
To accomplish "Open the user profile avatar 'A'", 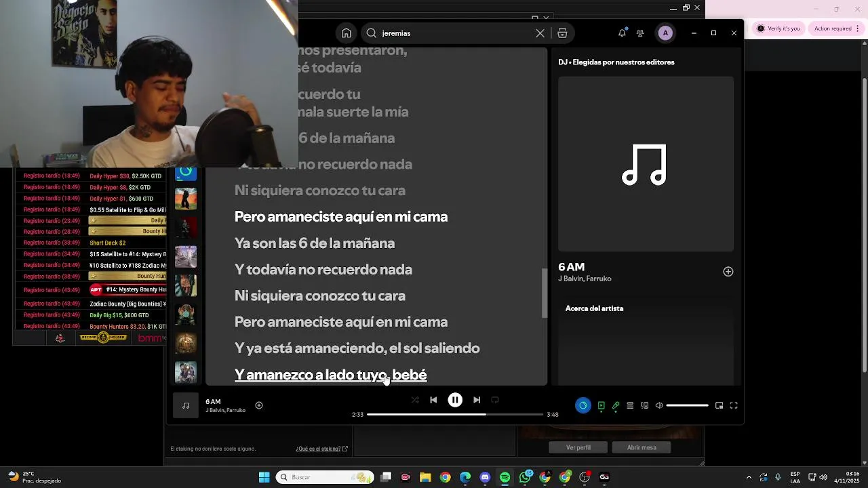I will click(x=665, y=33).
